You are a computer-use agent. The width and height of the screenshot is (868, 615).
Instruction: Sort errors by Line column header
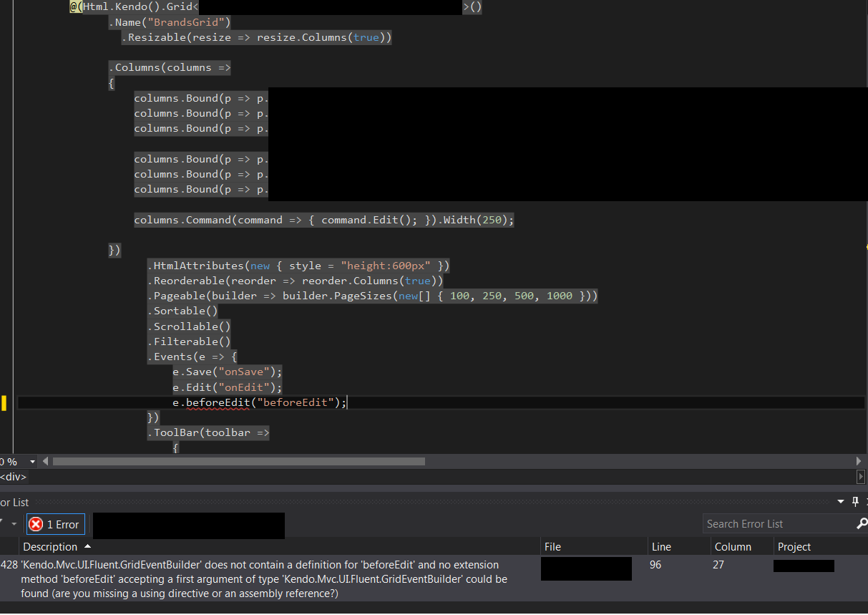point(661,547)
